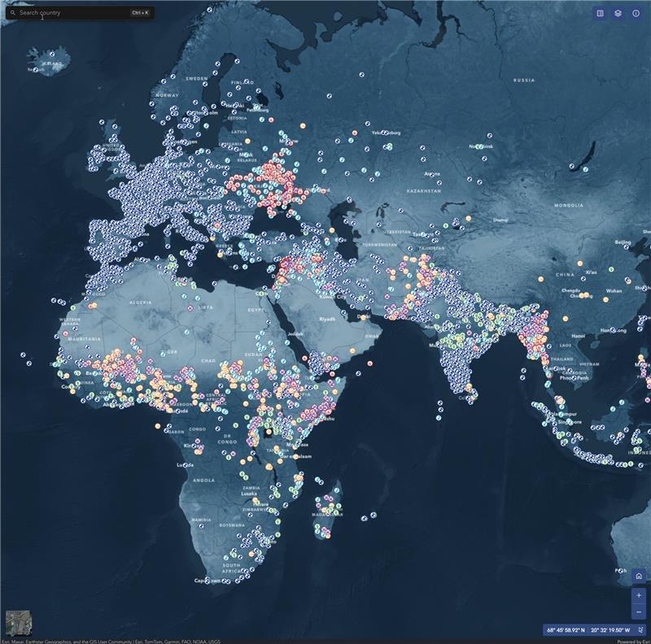This screenshot has height=644, width=651.
Task: Open the side panel layout icon
Action: click(600, 13)
